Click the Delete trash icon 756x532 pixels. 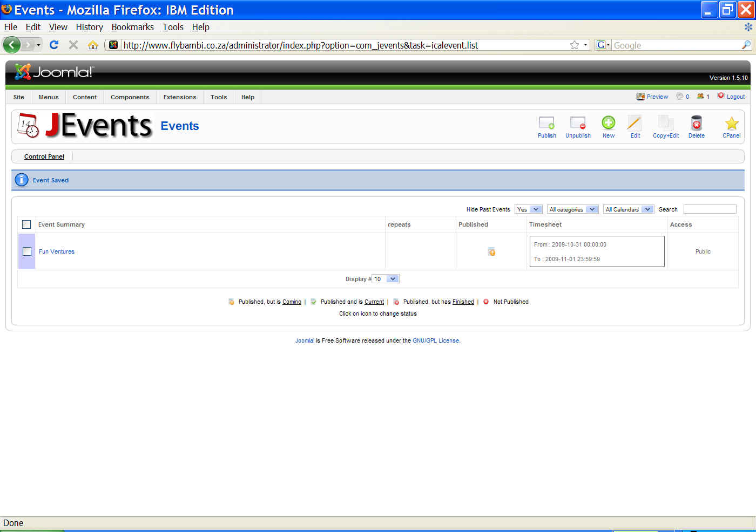click(696, 124)
